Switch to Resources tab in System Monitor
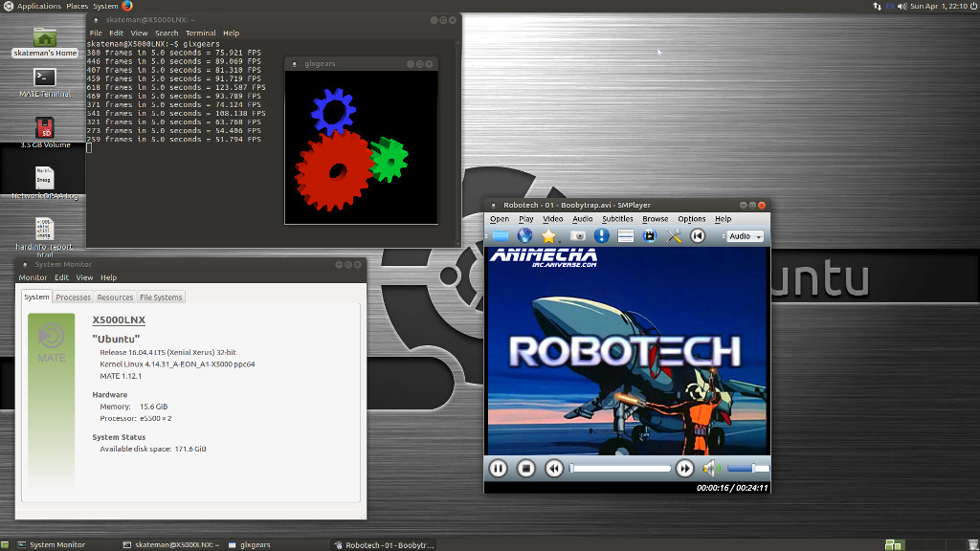The width and height of the screenshot is (980, 551). [115, 298]
